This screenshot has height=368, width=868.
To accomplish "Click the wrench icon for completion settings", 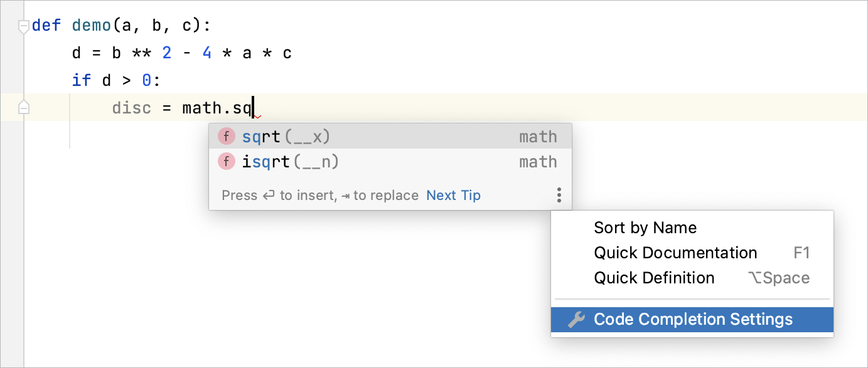I will coord(576,320).
